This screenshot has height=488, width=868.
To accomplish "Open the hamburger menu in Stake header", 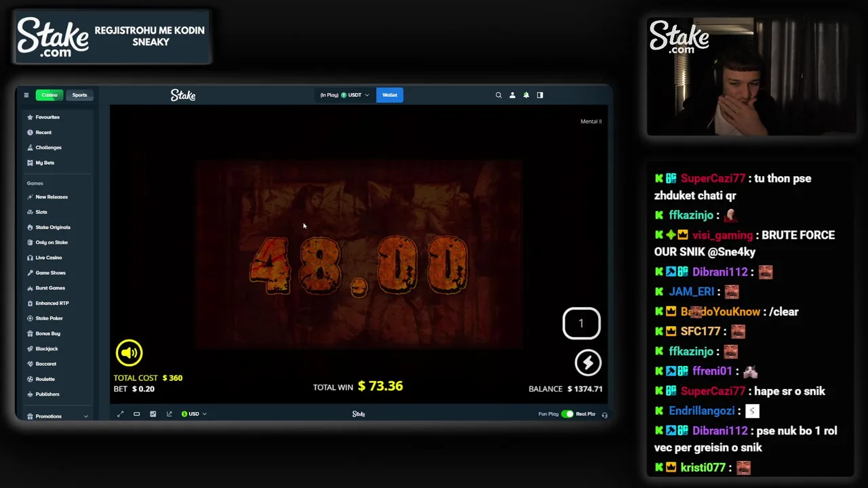I will 26,95.
